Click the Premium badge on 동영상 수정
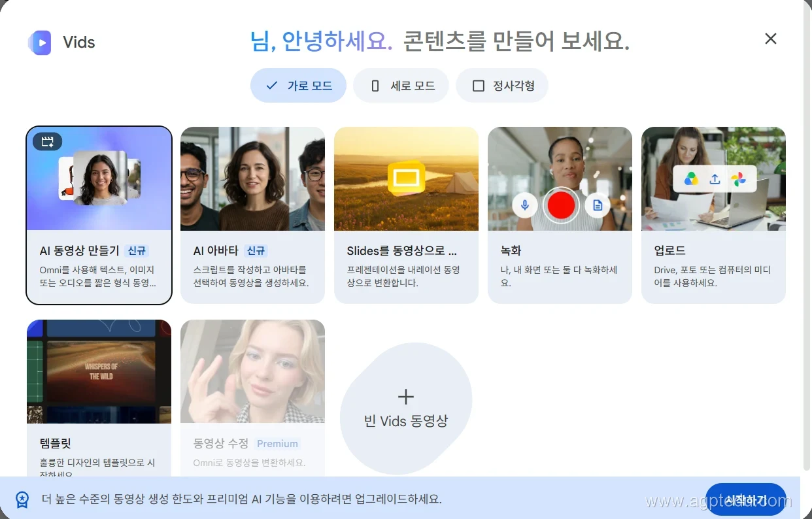Viewport: 812px width, 519px height. pyautogui.click(x=277, y=443)
